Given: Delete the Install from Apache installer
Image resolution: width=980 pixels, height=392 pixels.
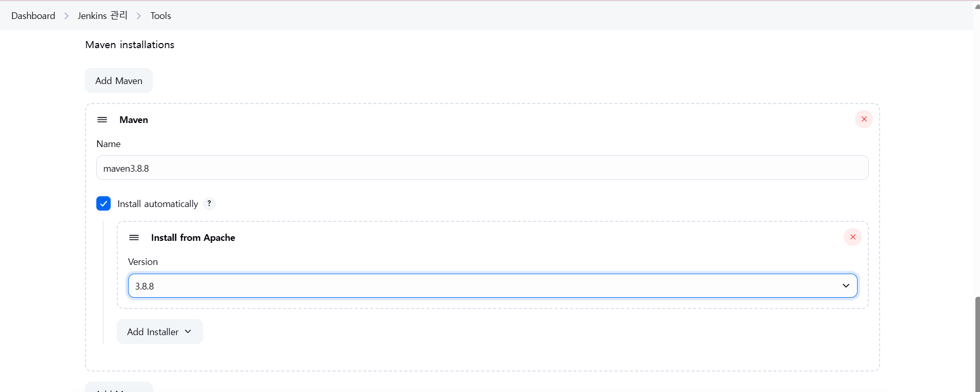Looking at the screenshot, I should (852, 237).
